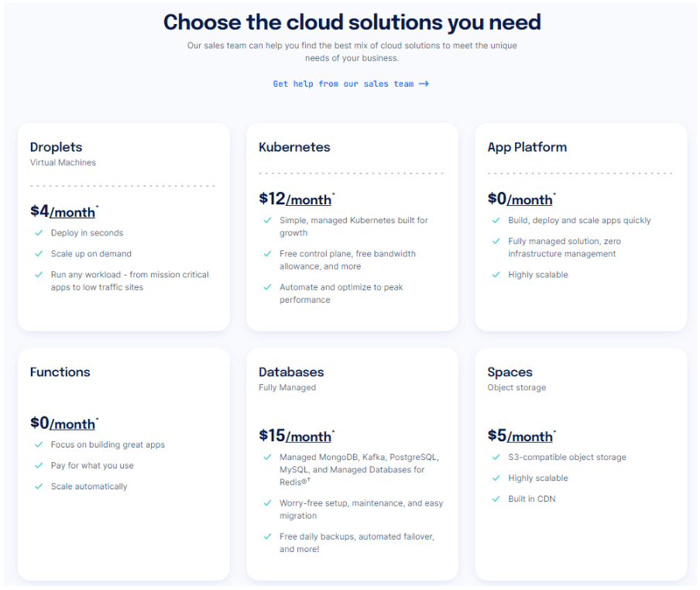This screenshot has height=590, width=700.
Task: Click 'Fully managed solution, zero infrastructure' text
Action: (564, 248)
